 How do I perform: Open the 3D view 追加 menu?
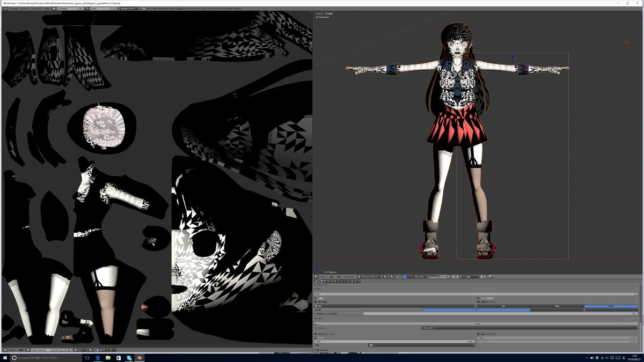(338, 277)
